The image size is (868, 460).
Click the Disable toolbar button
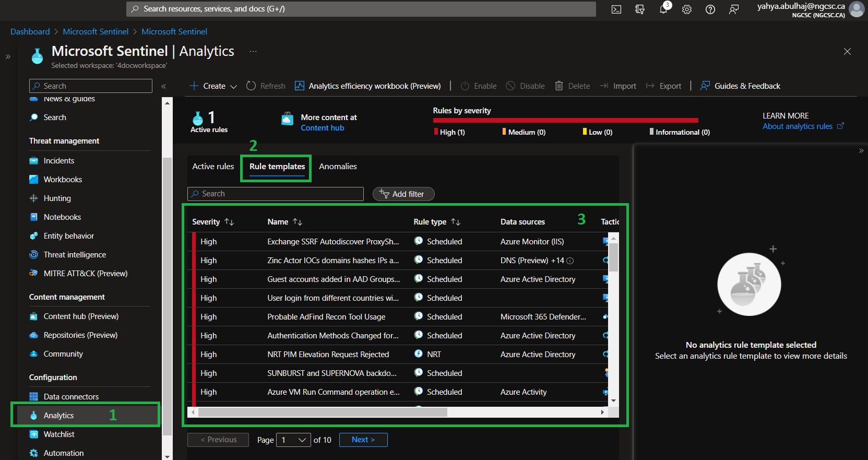(x=526, y=86)
